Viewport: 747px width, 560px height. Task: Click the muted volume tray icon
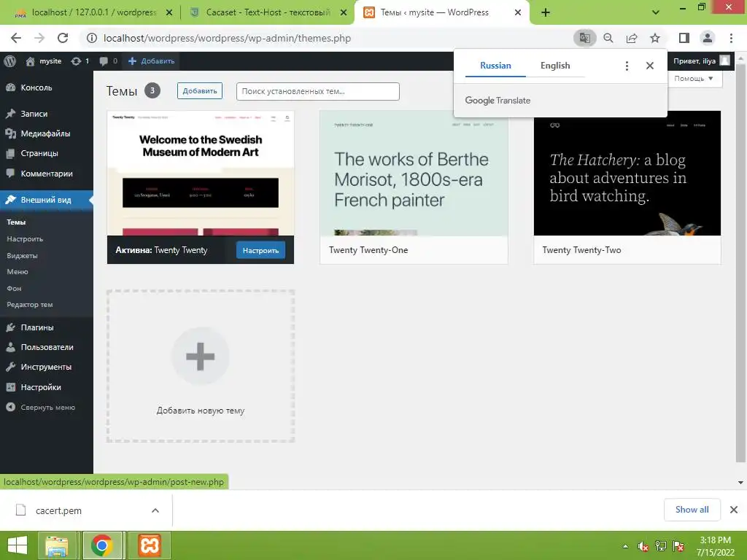pyautogui.click(x=643, y=546)
